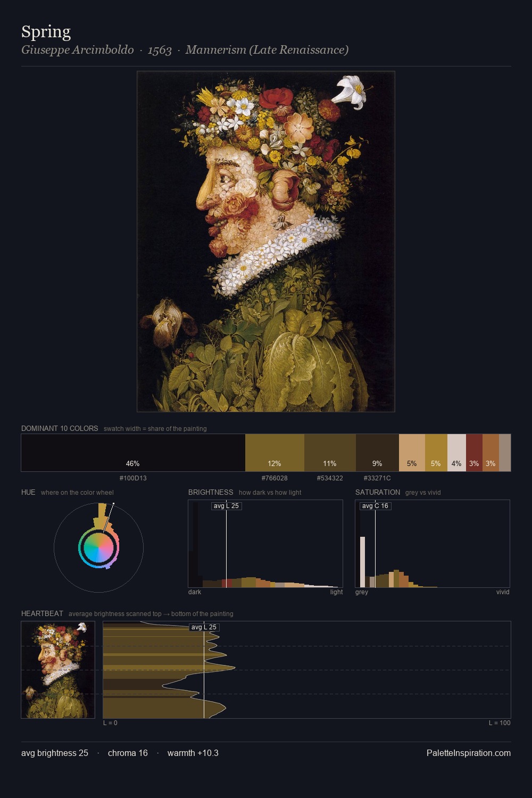This screenshot has width=532, height=798.
Task: Click the DOMINANT 10 COLORS heading
Action: point(60,428)
